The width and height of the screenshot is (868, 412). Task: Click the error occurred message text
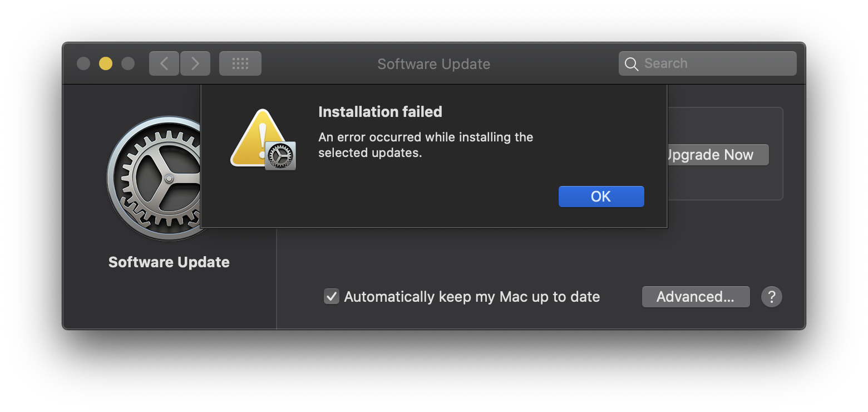click(x=426, y=145)
